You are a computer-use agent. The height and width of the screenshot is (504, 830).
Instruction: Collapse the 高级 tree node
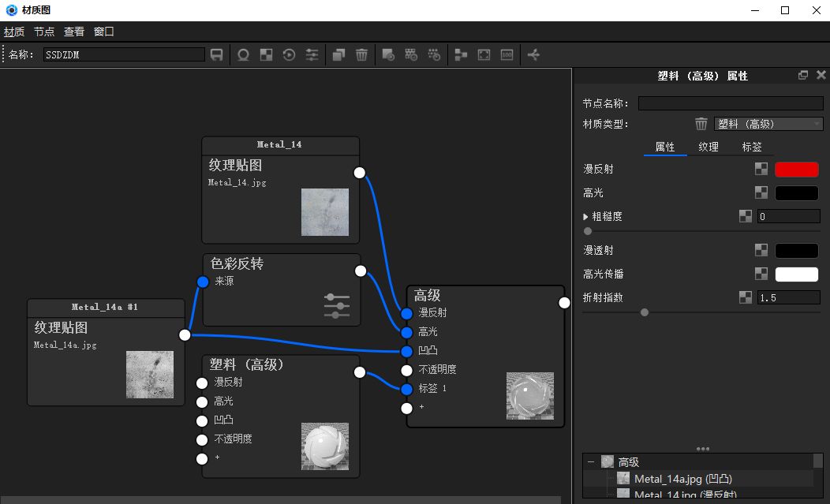point(591,461)
